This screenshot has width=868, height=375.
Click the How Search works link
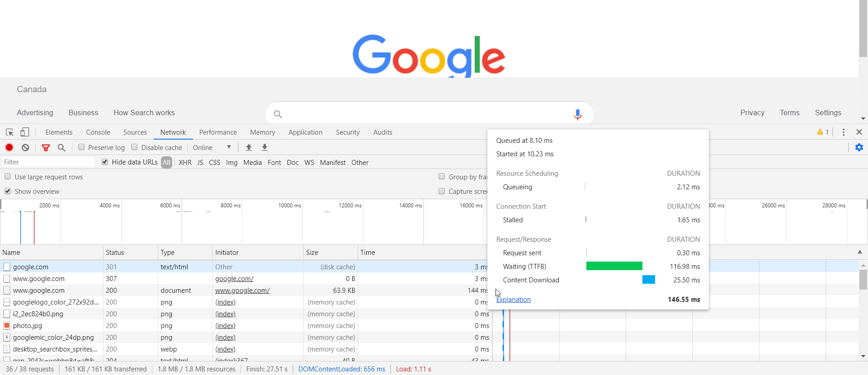[x=144, y=113]
